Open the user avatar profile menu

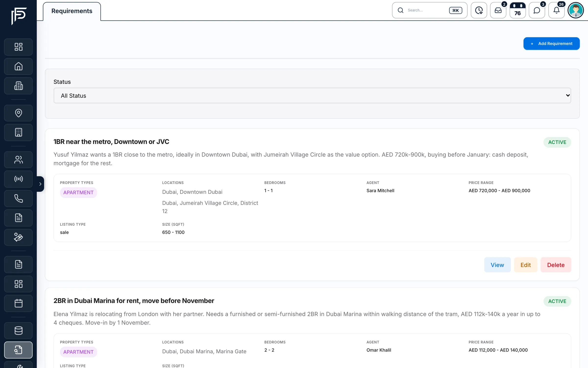click(576, 10)
